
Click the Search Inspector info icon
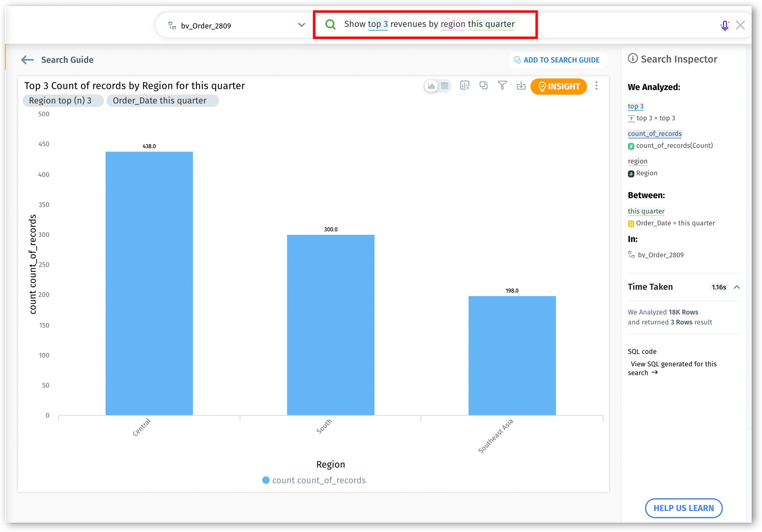[633, 59]
